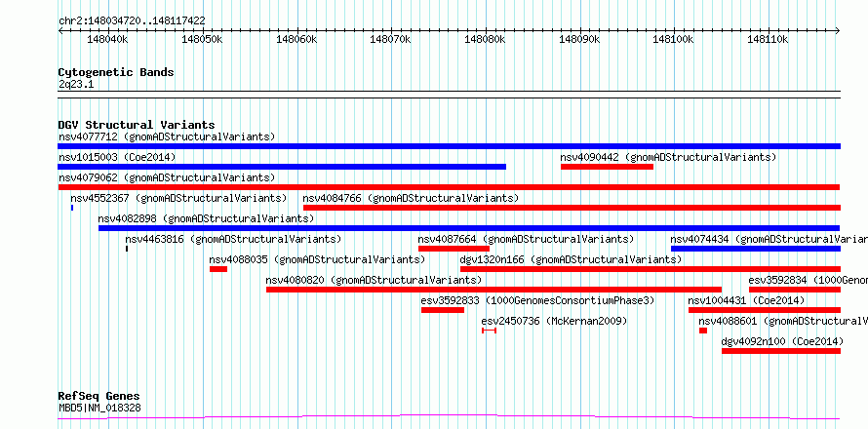Open the nsv4077712 (gnomADStructuralVariants) label
Image resolution: width=868 pixels, height=429 pixels.
coord(167,136)
